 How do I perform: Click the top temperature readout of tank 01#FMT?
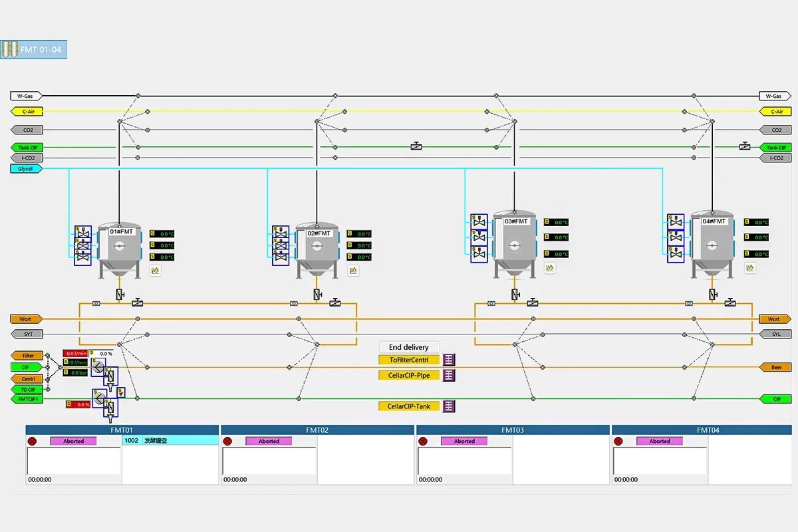tap(162, 233)
